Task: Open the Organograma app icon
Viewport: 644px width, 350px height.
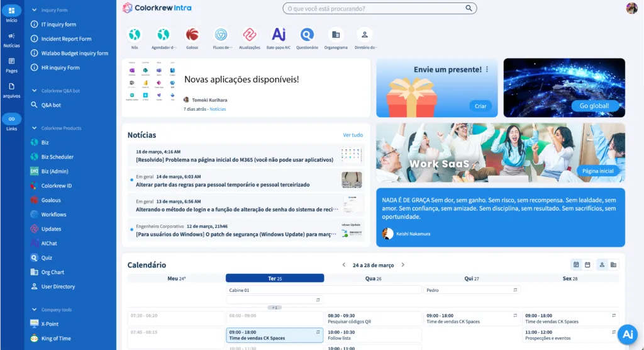Action: [336, 35]
